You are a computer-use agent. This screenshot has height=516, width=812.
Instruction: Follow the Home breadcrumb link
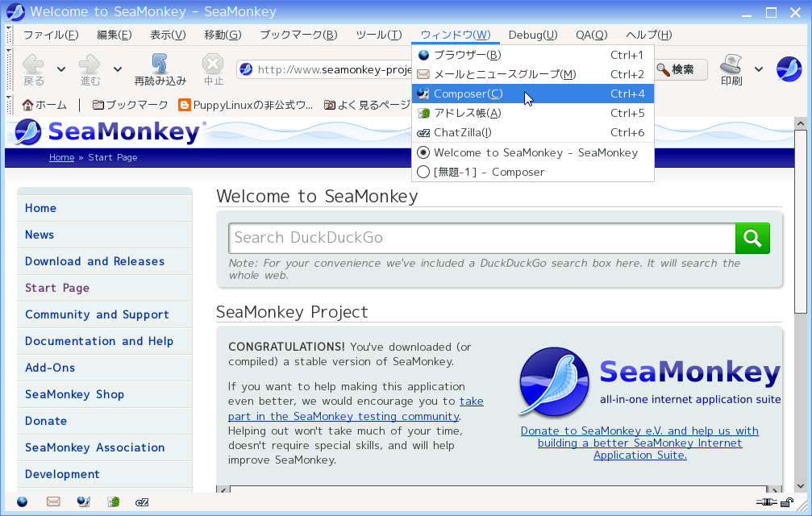pos(61,157)
